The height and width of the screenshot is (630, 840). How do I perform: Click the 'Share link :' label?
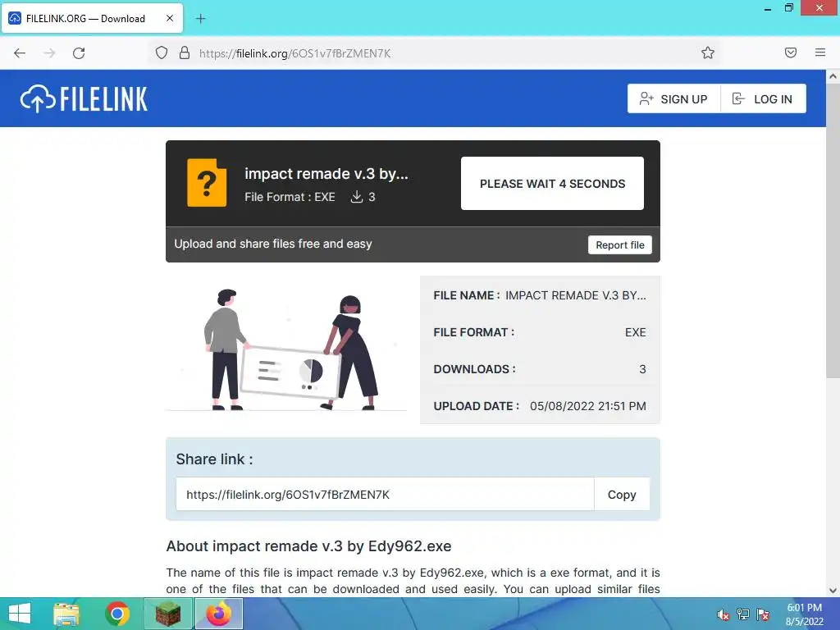[214, 459]
